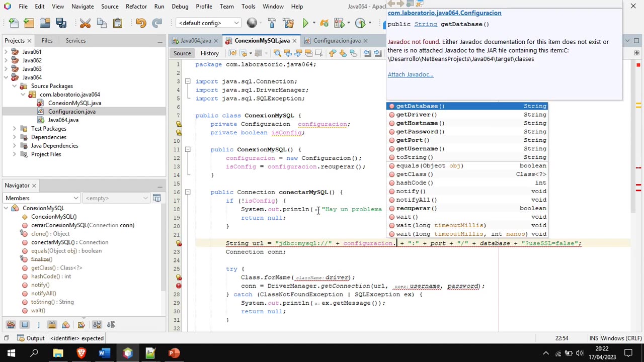The image size is (644, 362).
Task: Open File Explorer from Windows taskbar
Action: point(58,353)
